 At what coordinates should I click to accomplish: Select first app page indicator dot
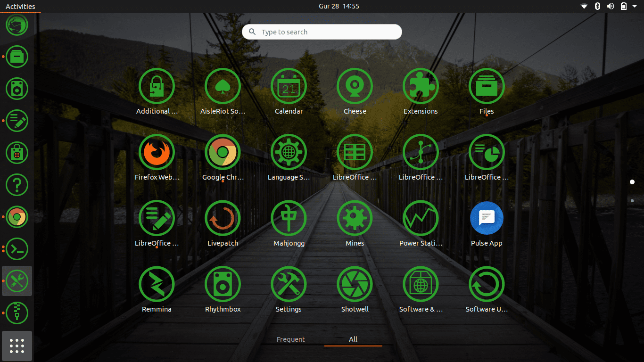pos(632,182)
